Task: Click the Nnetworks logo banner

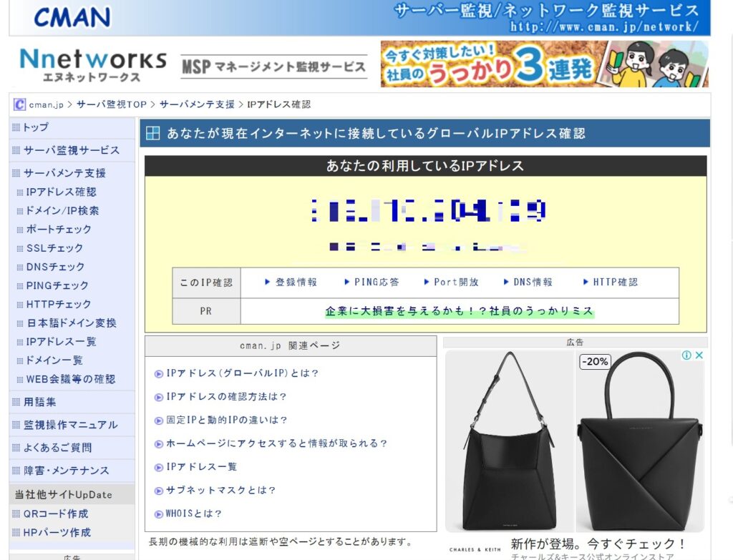Action: pyautogui.click(x=93, y=64)
